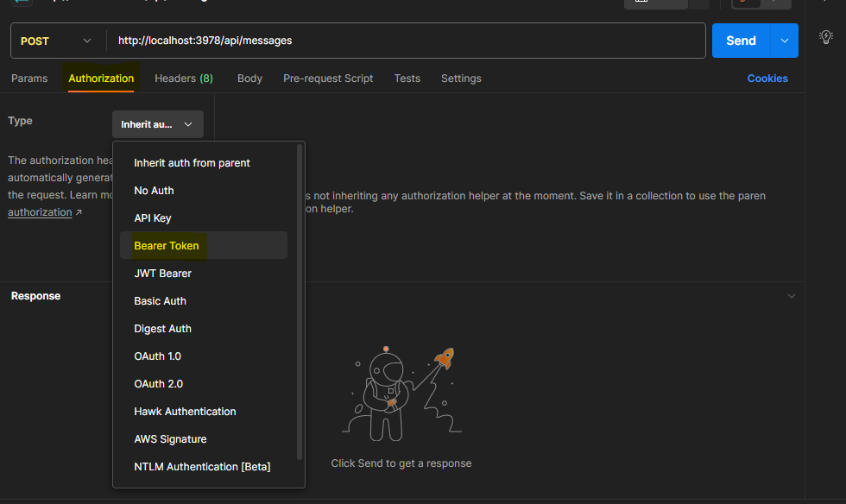Image resolution: width=846 pixels, height=504 pixels.
Task: Choose OAuth 2.0 auth type
Action: 204,384
